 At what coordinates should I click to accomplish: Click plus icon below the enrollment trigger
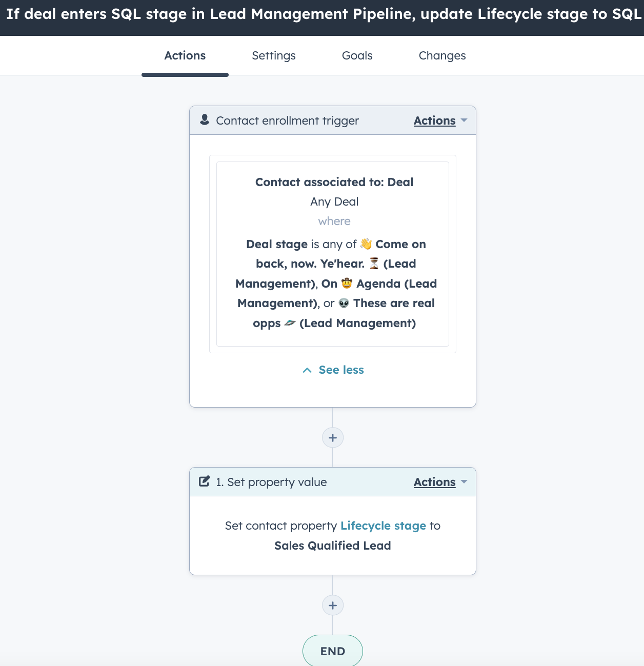[x=333, y=438]
